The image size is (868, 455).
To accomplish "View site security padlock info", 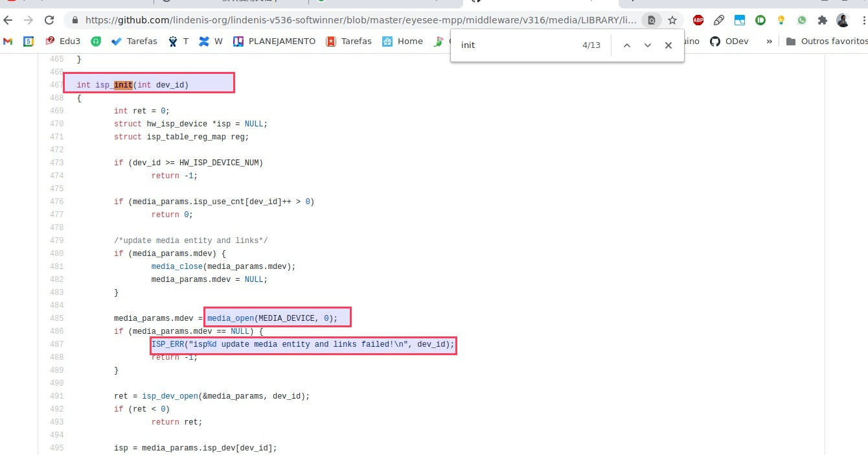I will (x=76, y=20).
